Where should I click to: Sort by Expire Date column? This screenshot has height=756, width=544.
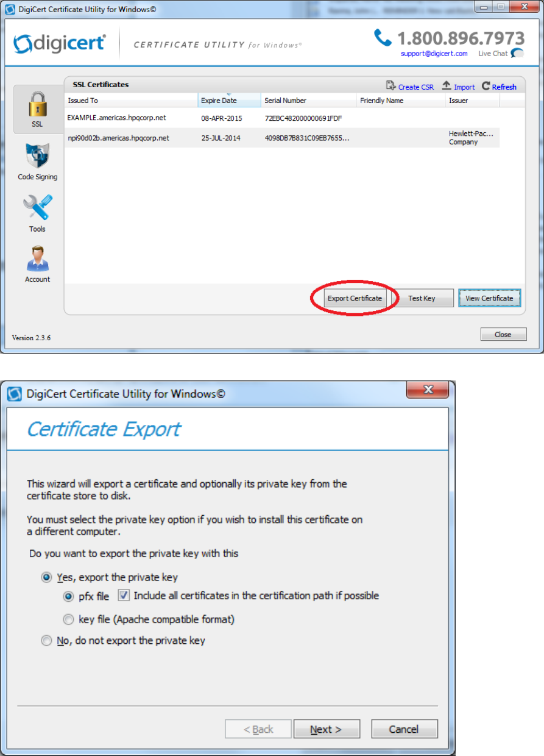coord(230,101)
